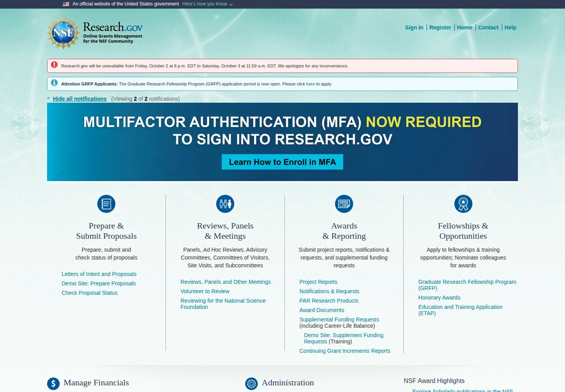
Task: Open Help in top navigation
Action: click(x=510, y=27)
